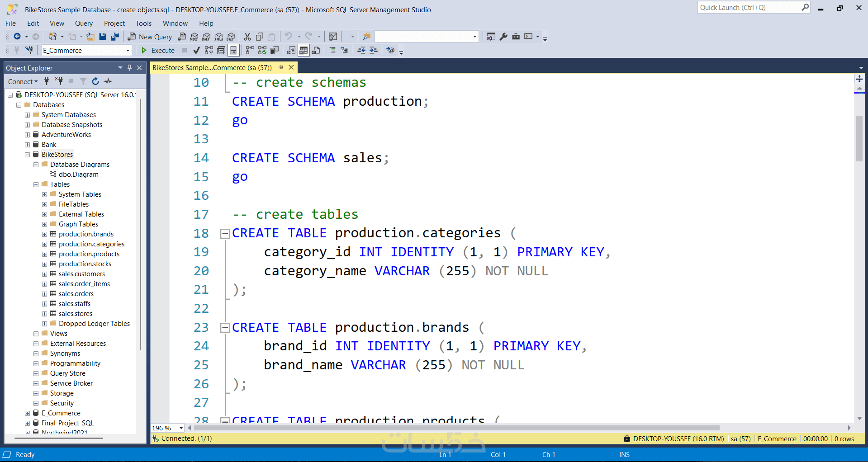This screenshot has height=462, width=868.
Task: Toggle Include Live Query Statistics
Action: pyautogui.click(x=262, y=50)
